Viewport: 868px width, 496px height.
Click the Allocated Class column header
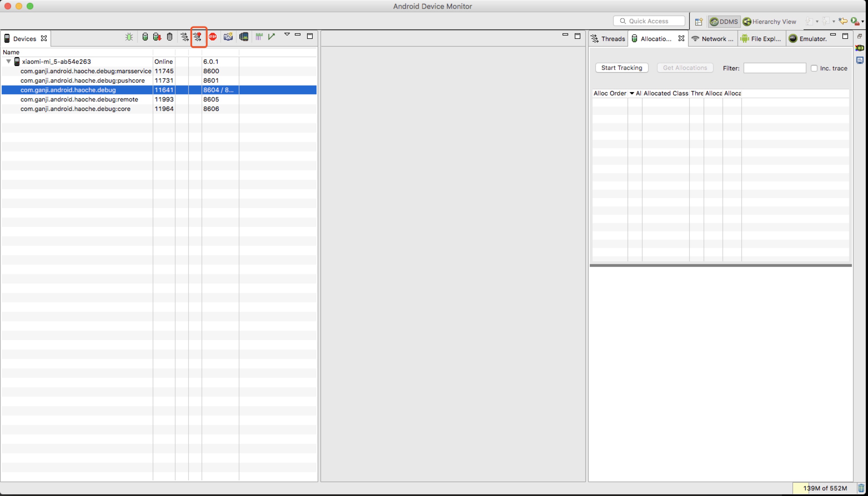coord(666,93)
